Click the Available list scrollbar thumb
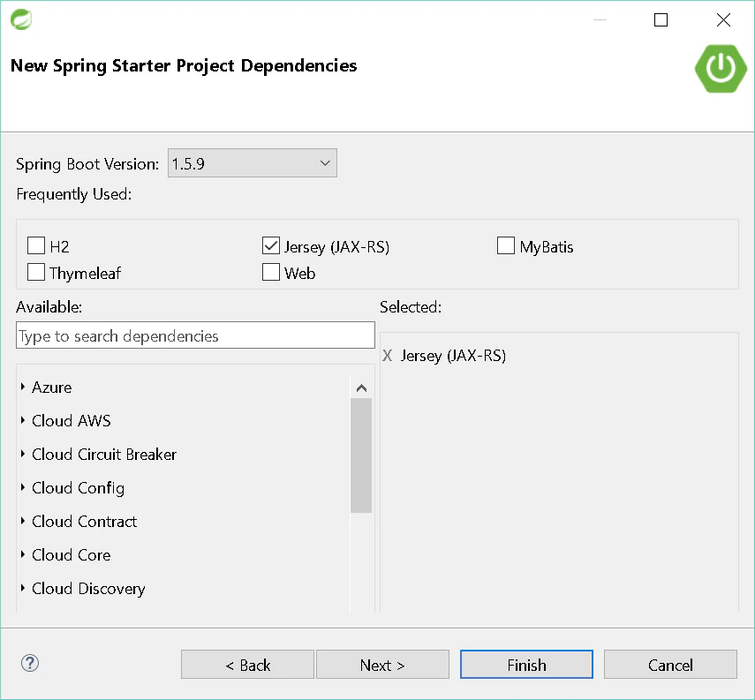The image size is (755, 700). point(361,455)
